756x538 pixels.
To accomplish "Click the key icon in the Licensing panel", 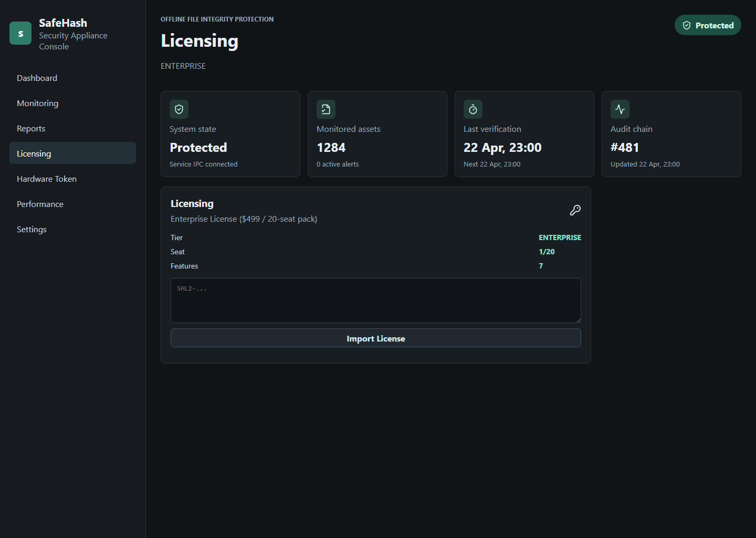I will [575, 210].
